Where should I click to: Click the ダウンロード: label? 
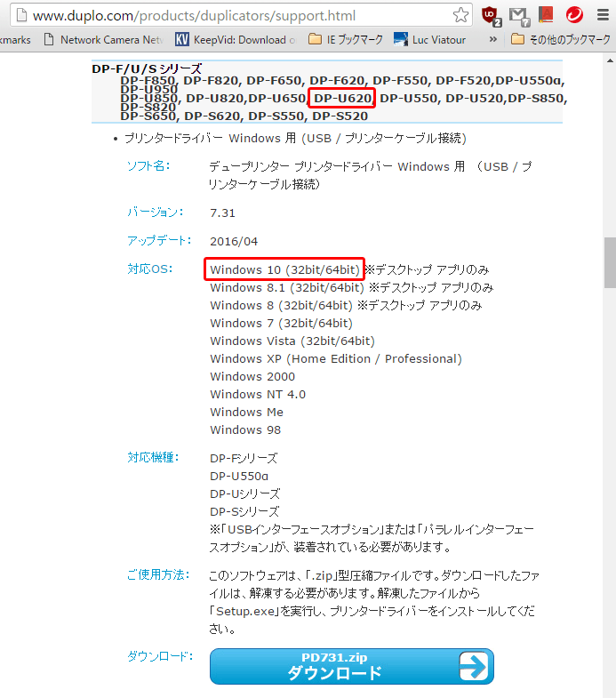coord(160,655)
